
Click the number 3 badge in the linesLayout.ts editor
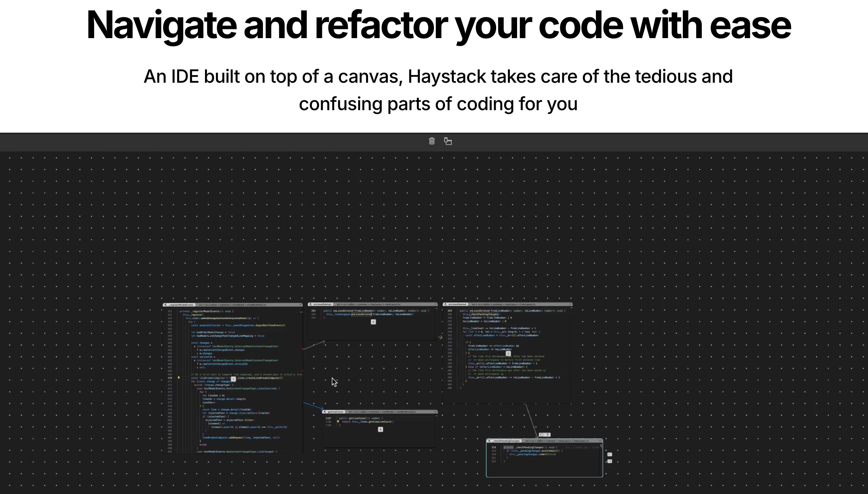coord(508,354)
